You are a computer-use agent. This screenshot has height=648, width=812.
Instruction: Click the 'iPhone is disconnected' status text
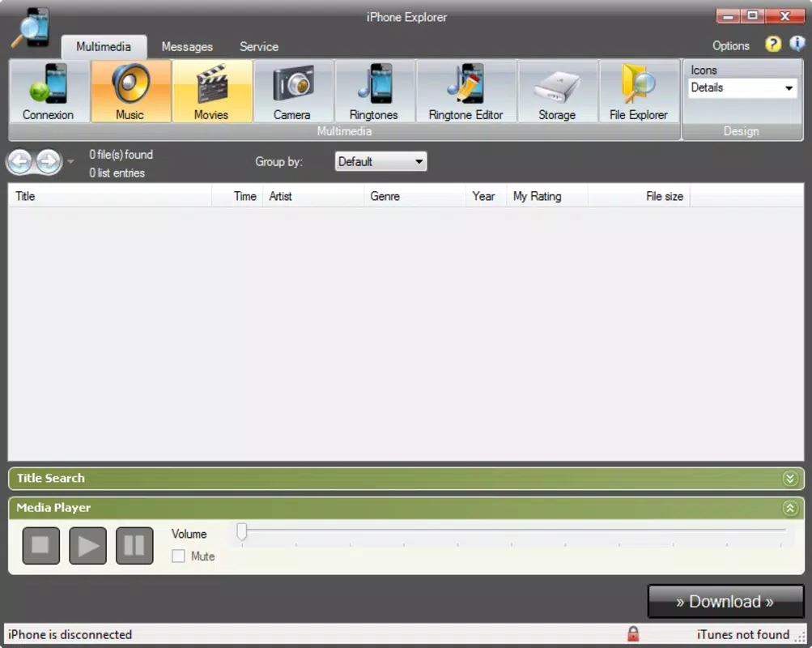[70, 634]
